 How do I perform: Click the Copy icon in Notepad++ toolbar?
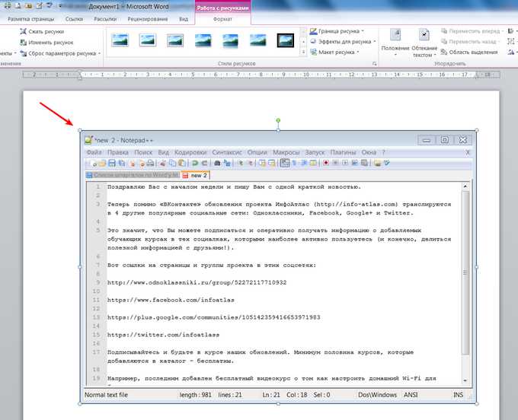tap(172, 163)
